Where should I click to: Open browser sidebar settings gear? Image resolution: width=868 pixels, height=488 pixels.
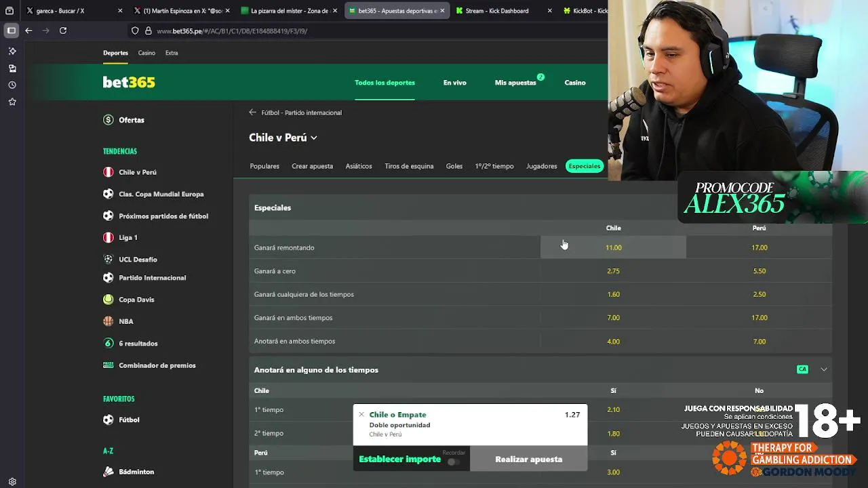pos(12,482)
